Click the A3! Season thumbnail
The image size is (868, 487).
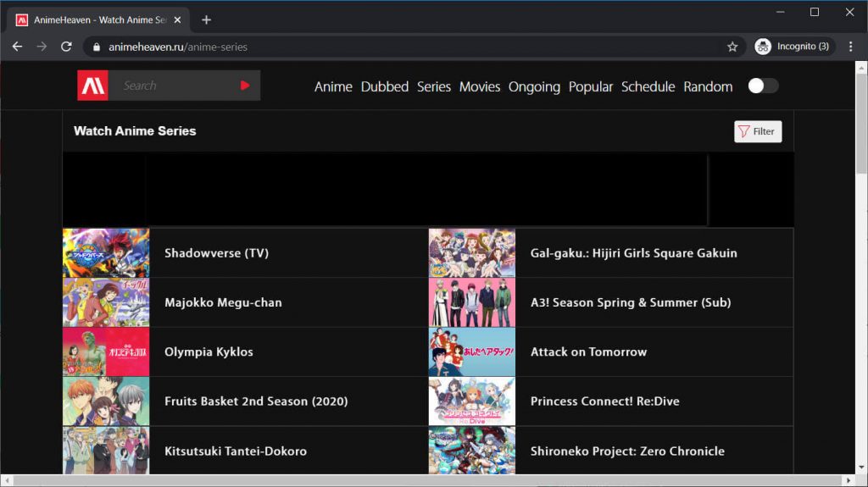tap(471, 302)
